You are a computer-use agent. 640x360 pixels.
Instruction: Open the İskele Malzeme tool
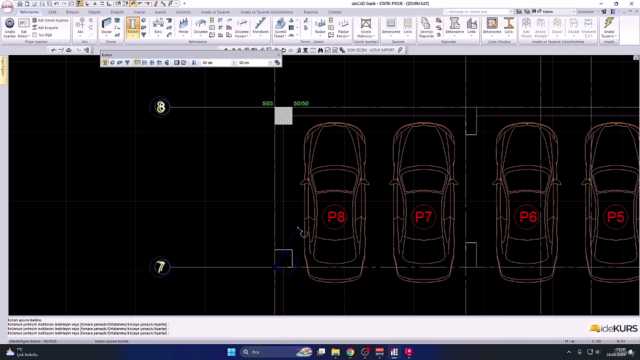point(366,28)
